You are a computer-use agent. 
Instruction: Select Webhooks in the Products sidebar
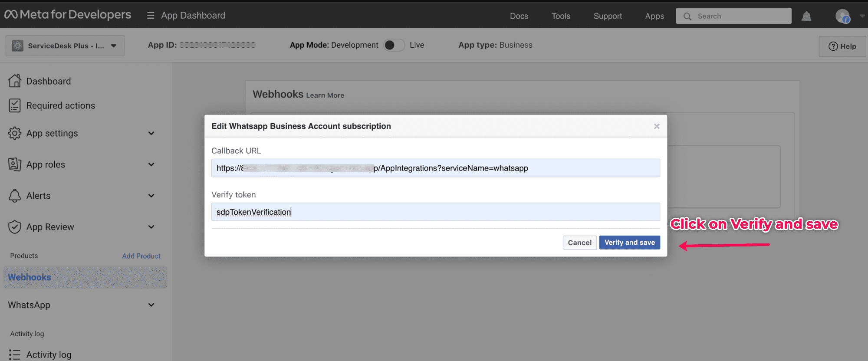click(x=30, y=277)
